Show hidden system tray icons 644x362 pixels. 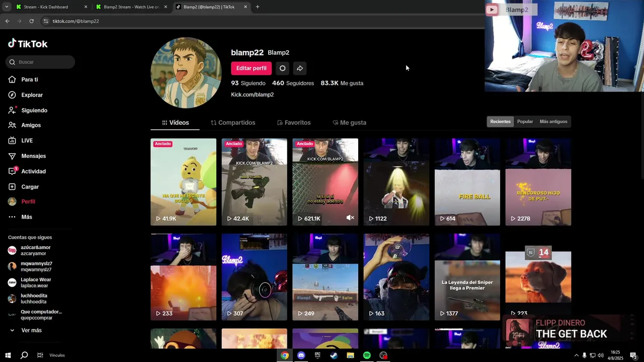[x=576, y=355]
